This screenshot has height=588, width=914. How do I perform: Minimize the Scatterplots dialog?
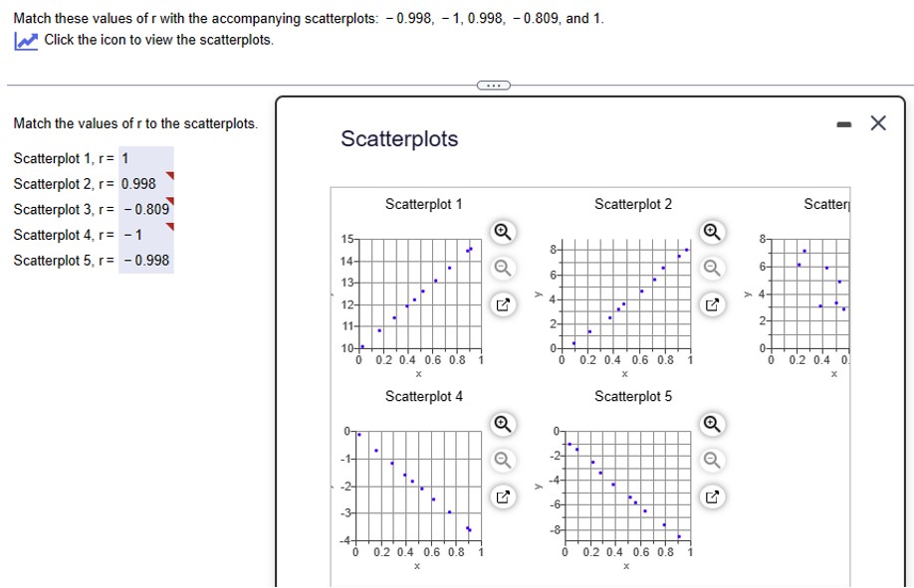click(x=845, y=123)
